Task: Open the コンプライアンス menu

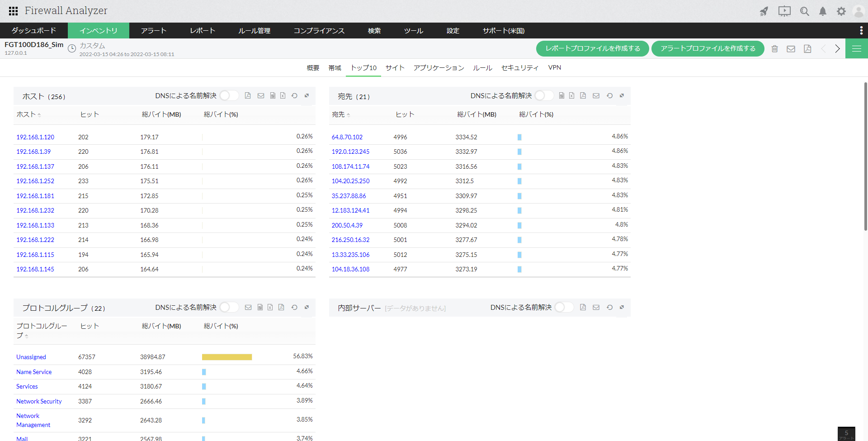Action: (319, 31)
